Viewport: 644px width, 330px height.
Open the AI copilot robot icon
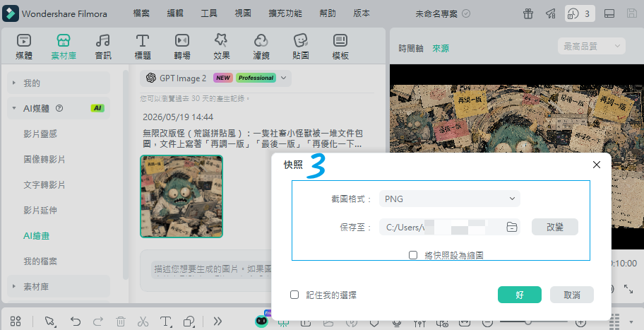(262, 321)
